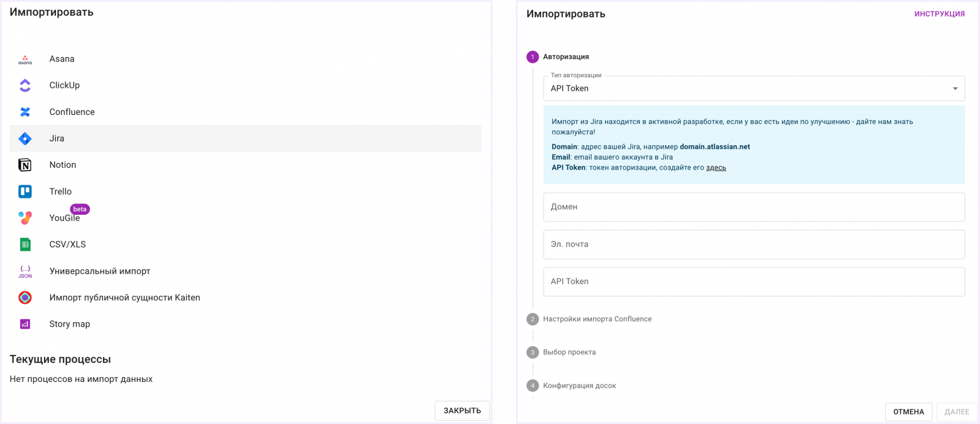Focus the API Token input field
The image size is (980, 424).
754,281
